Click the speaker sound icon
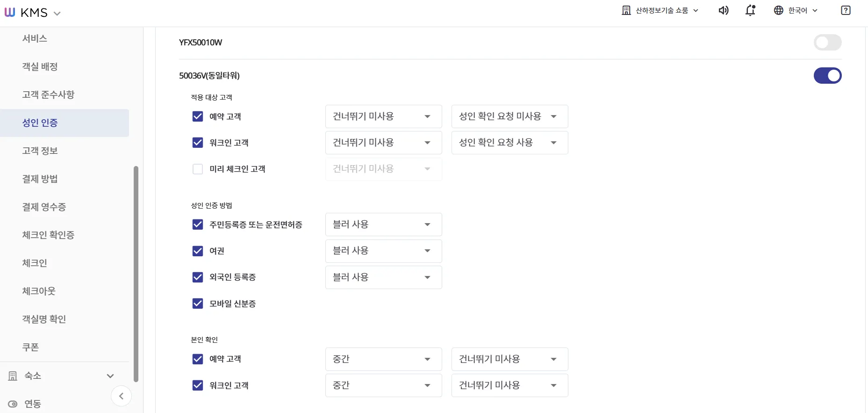Image resolution: width=868 pixels, height=413 pixels. (723, 11)
